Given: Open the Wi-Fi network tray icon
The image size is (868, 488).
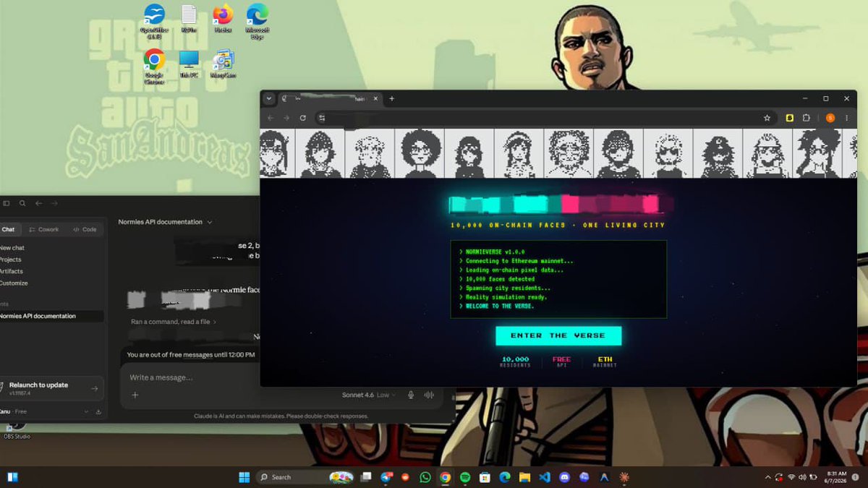Looking at the screenshot, I should click(x=791, y=477).
